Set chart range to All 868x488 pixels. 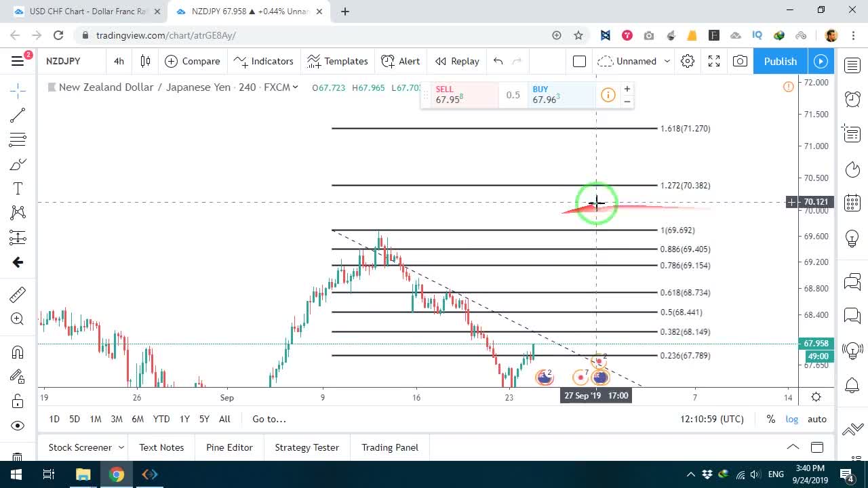tap(224, 419)
